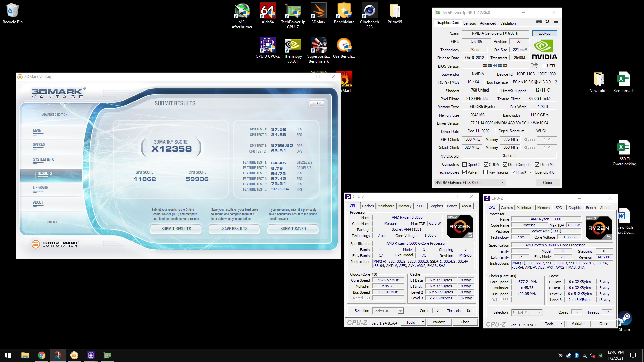Open Socket #1 dropdown in left CPU-Z window

[388, 311]
